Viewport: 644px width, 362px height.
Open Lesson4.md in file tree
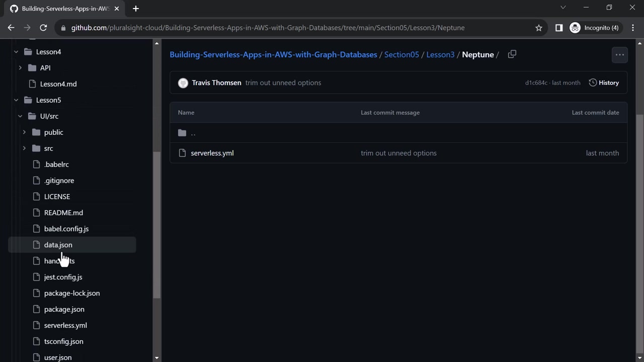pyautogui.click(x=58, y=84)
